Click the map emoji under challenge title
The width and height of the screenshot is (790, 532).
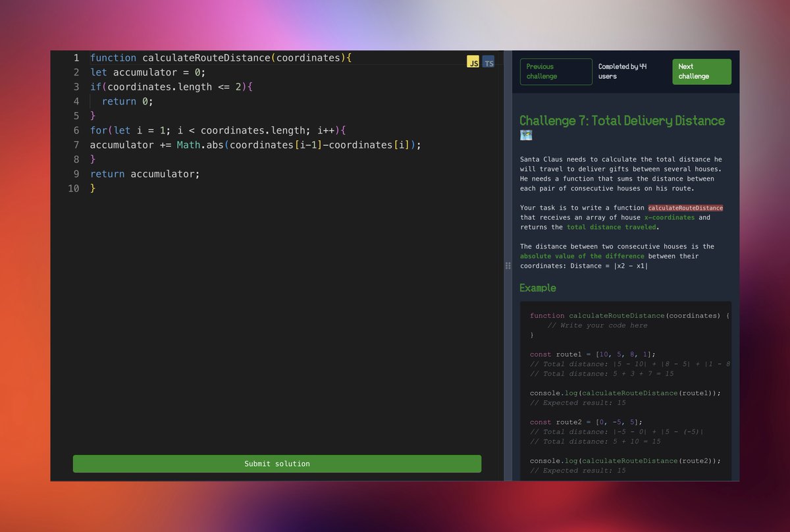click(x=526, y=135)
